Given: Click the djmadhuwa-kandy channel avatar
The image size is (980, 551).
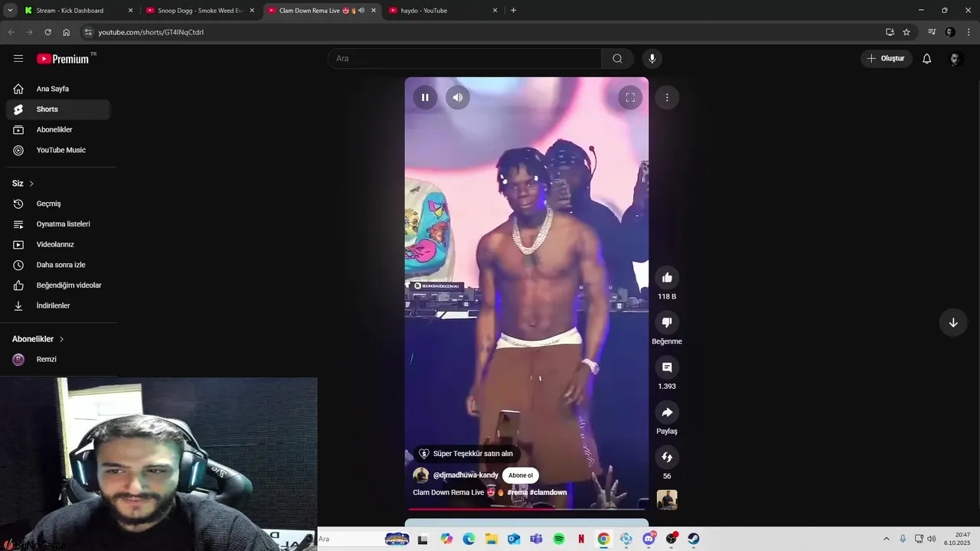Looking at the screenshot, I should pos(420,475).
